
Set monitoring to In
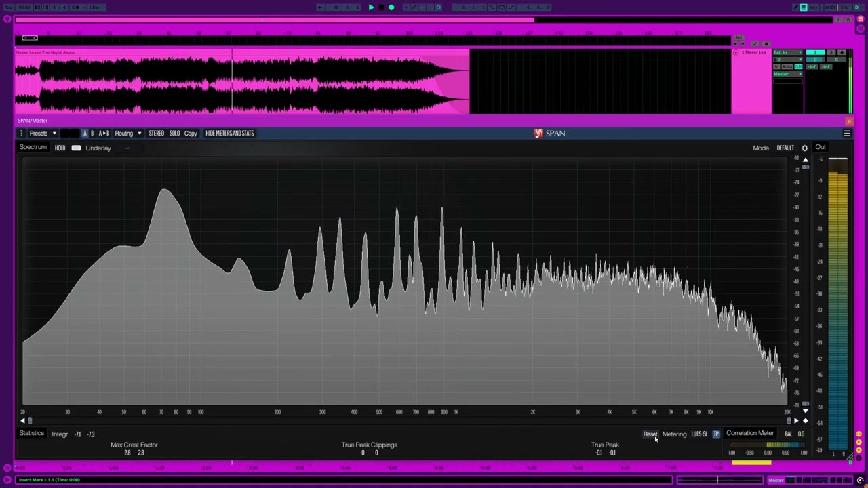[x=776, y=66]
